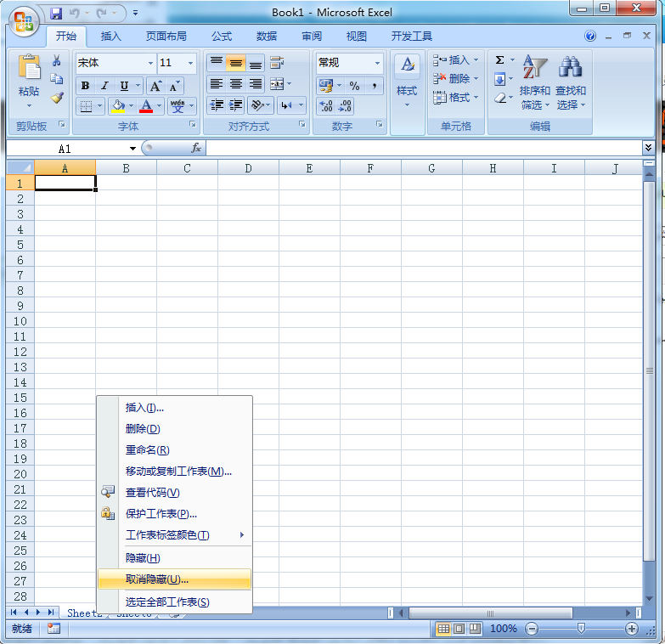Apply comma style format
665x644 pixels.
374,86
